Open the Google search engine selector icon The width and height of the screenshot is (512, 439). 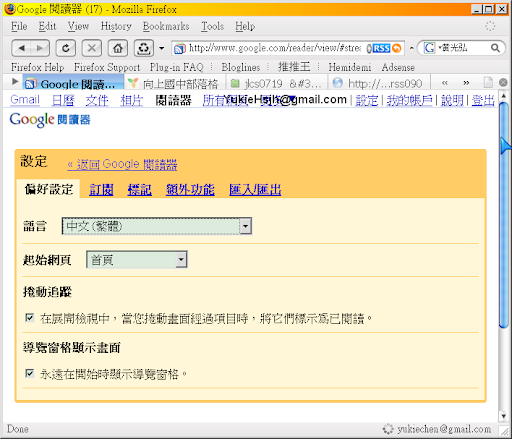429,48
